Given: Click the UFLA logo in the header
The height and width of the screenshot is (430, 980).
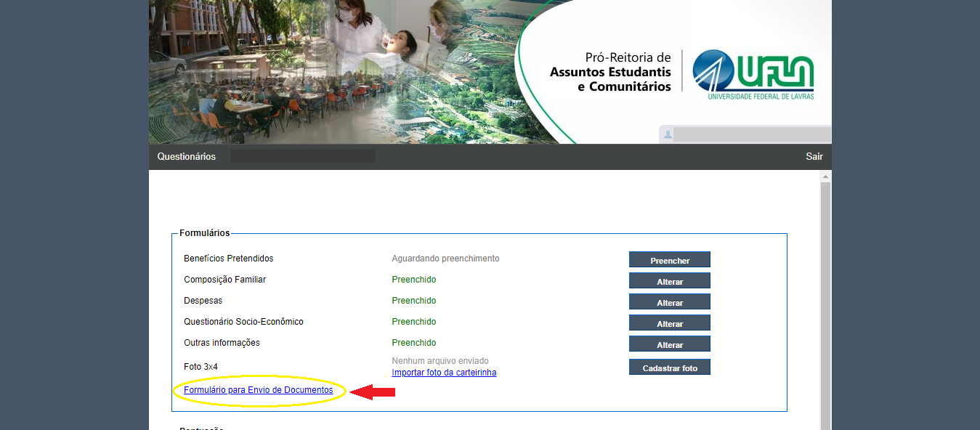Looking at the screenshot, I should click(x=753, y=75).
